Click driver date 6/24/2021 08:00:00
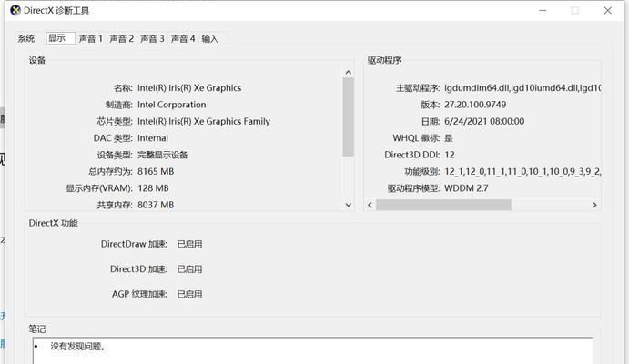 click(x=484, y=121)
